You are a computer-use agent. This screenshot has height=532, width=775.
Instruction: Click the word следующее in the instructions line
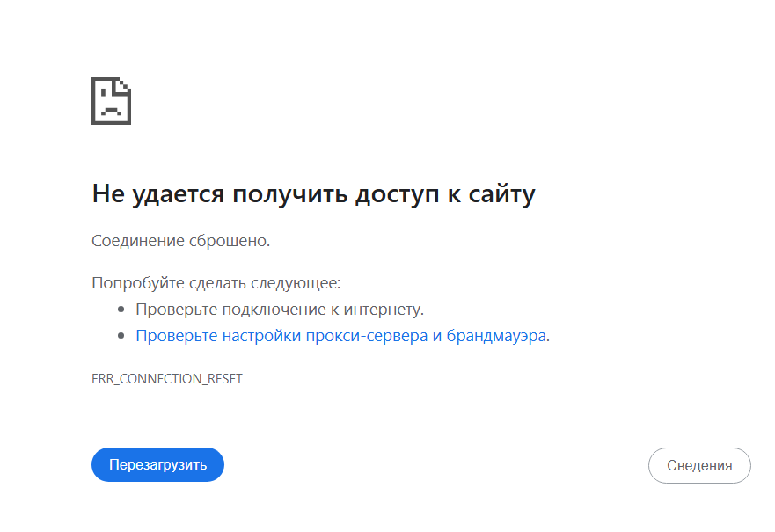295,283
